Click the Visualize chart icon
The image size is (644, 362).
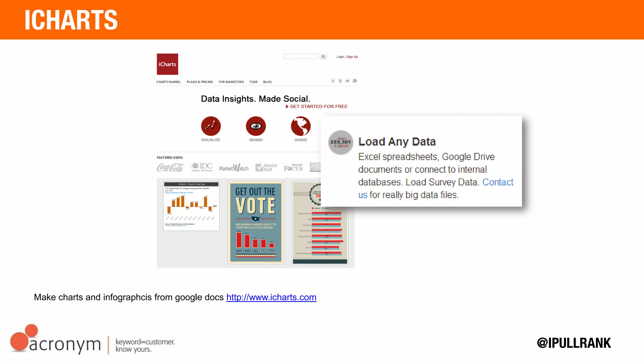(211, 126)
